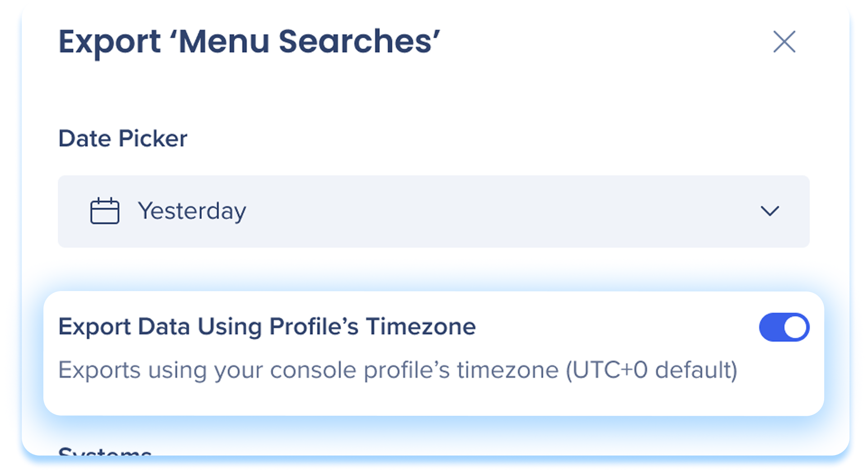Click the word 'Export' in dialog title
Screen dimensions: 868x470
[x=109, y=42]
